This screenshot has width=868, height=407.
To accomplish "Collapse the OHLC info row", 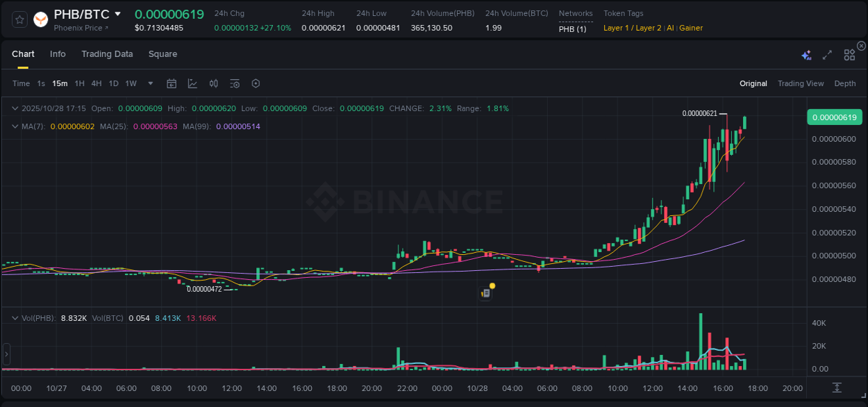I will pyautogui.click(x=15, y=108).
